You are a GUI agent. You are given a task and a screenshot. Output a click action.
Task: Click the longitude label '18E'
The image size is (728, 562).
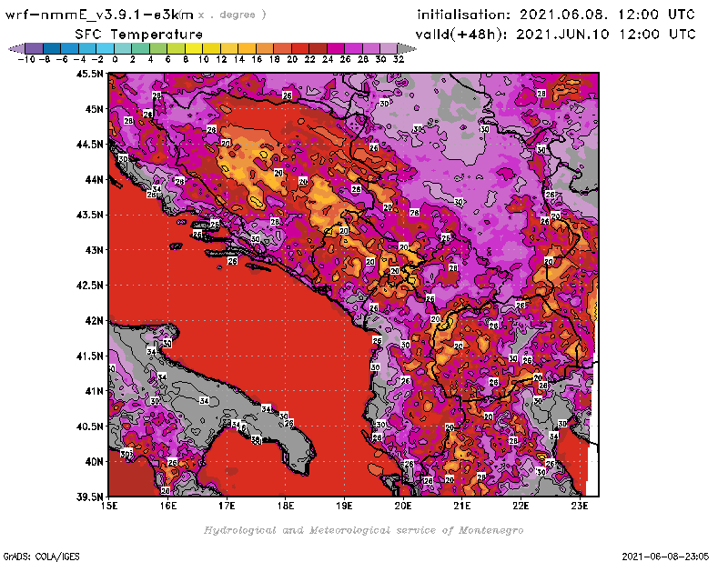coord(286,507)
